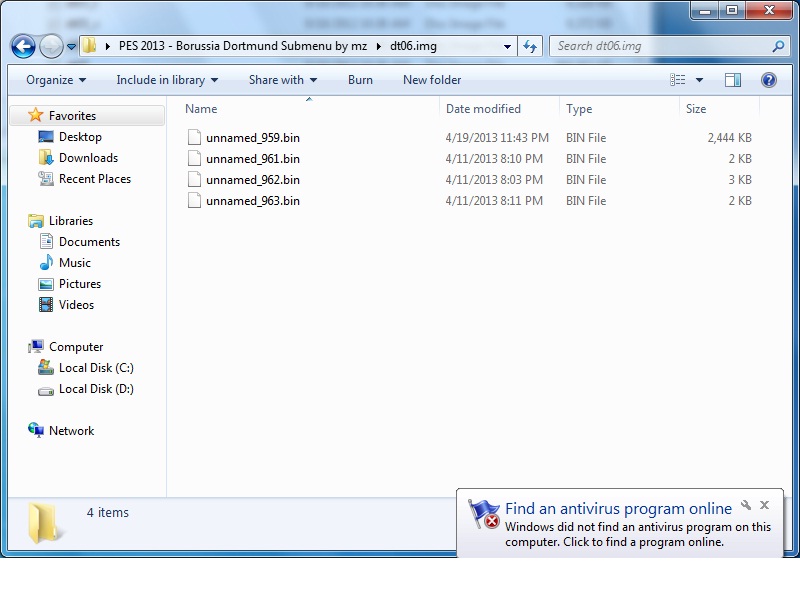The height and width of the screenshot is (614, 800).
Task: Click the 3 KB size value
Action: [x=740, y=180]
